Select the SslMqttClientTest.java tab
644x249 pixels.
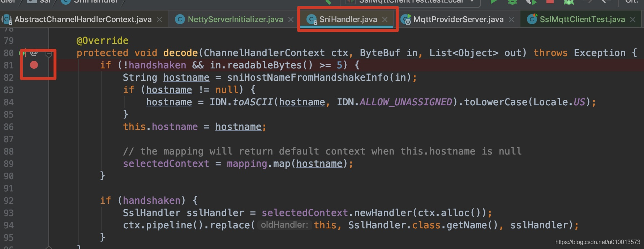pyautogui.click(x=582, y=20)
